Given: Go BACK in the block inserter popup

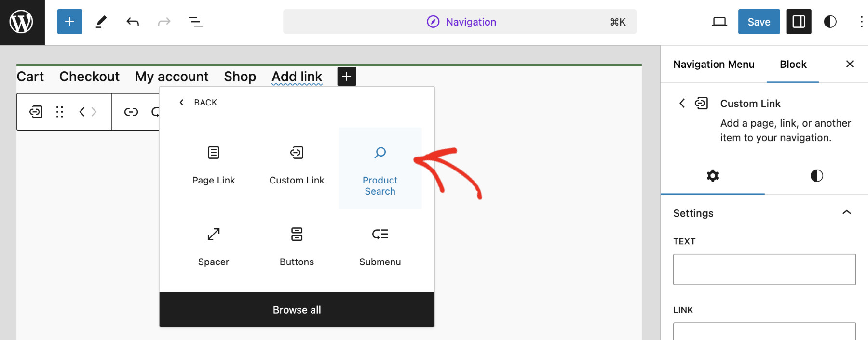Looking at the screenshot, I should (x=198, y=103).
